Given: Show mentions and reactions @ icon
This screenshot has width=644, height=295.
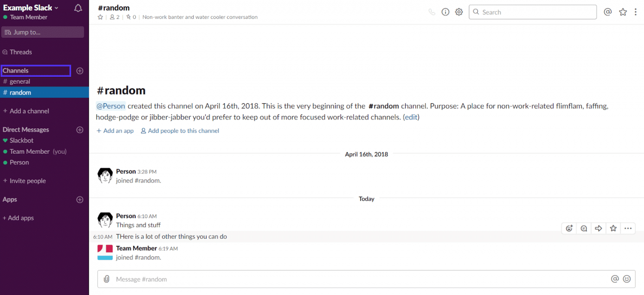Looking at the screenshot, I should (608, 12).
